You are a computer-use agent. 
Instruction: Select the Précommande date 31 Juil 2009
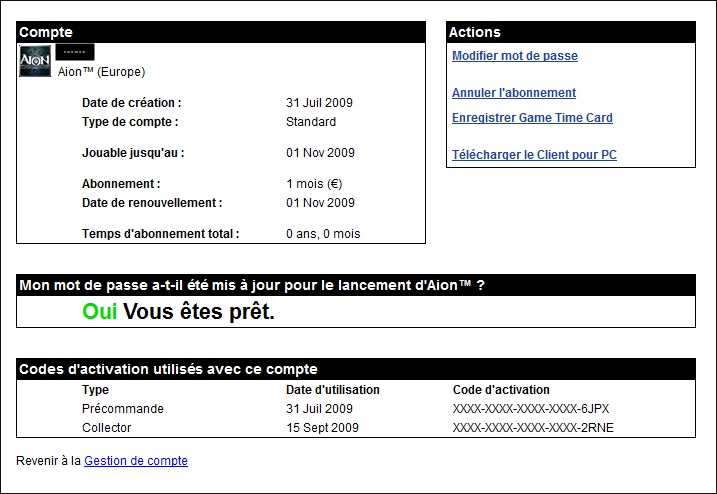(320, 408)
